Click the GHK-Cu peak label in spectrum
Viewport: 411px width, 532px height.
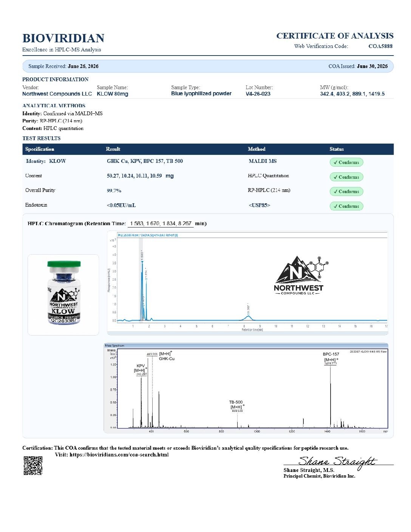click(x=166, y=356)
